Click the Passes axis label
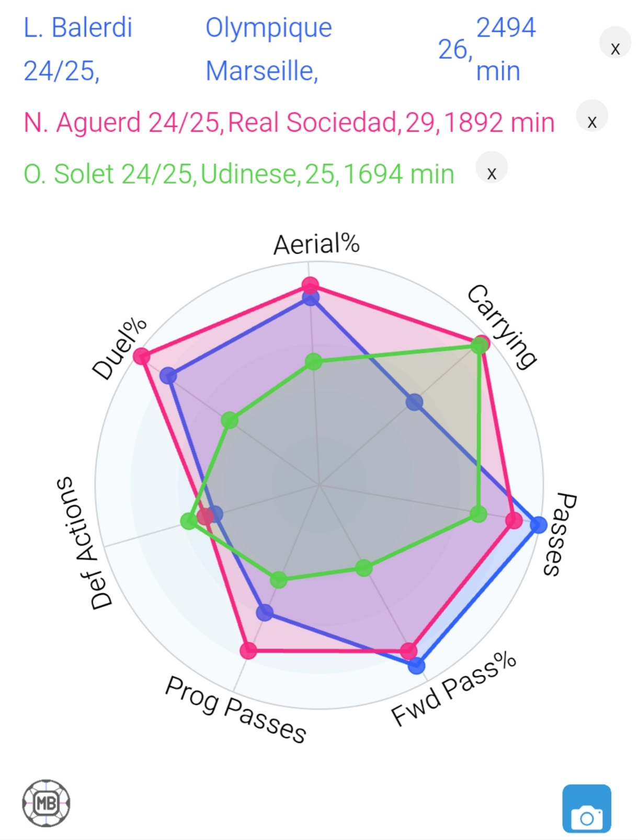Viewport: 638px width, 840px height. coord(558,534)
